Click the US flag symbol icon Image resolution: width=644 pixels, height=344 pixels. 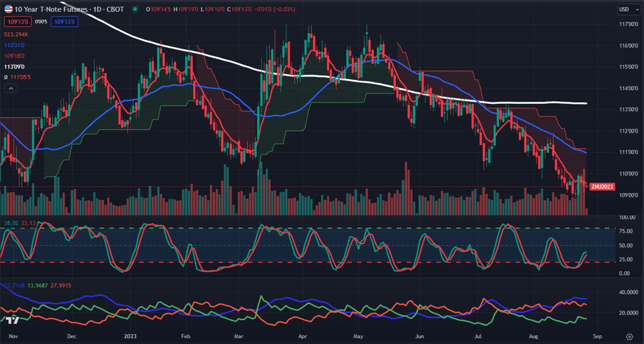[8, 9]
